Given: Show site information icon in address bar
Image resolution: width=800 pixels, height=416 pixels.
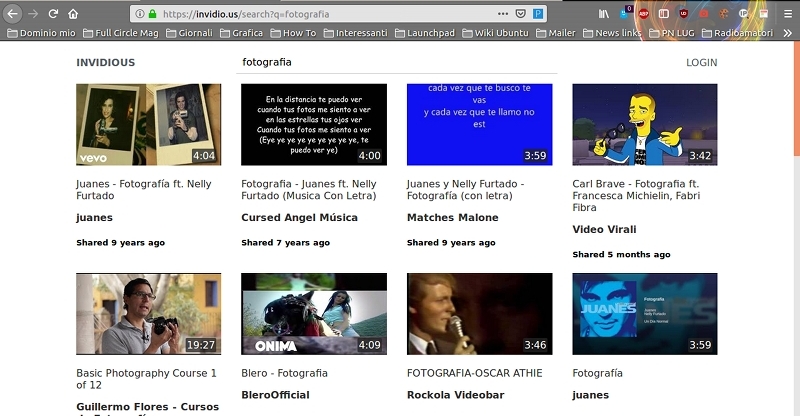Looking at the screenshot, I should [x=140, y=14].
